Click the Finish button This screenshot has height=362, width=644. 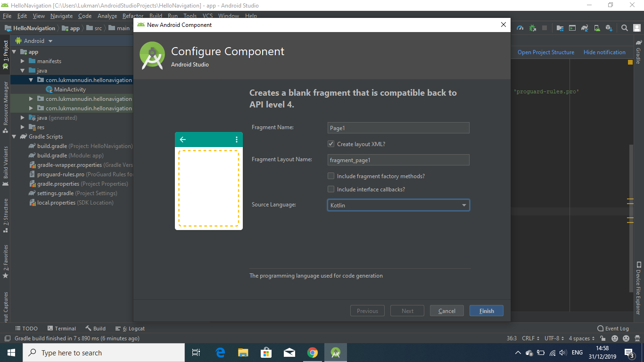coord(486,311)
